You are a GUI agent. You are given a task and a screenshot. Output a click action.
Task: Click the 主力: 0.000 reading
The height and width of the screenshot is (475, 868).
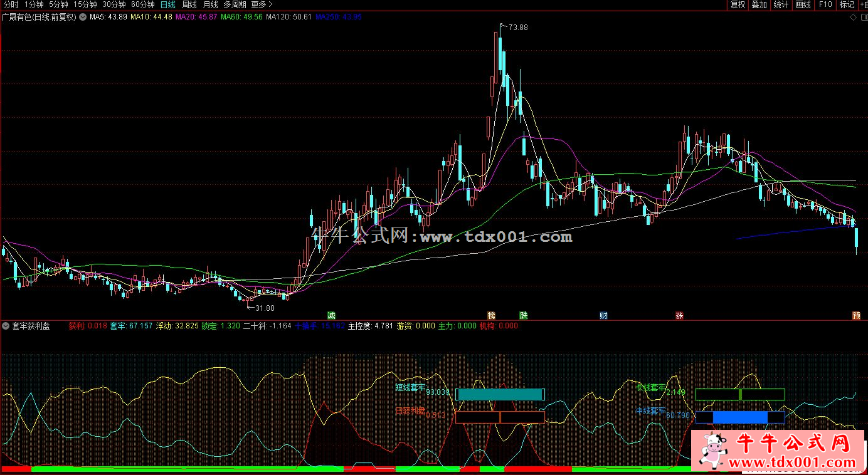[x=457, y=326]
